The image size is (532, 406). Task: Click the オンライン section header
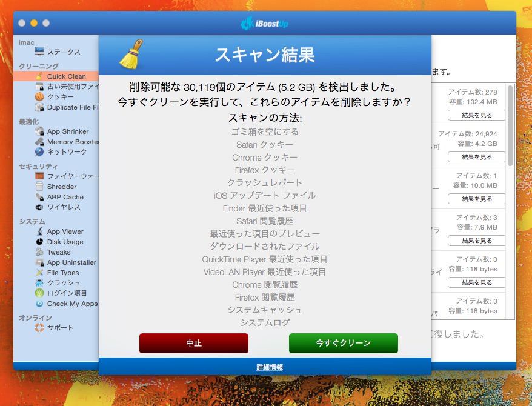click(x=35, y=318)
